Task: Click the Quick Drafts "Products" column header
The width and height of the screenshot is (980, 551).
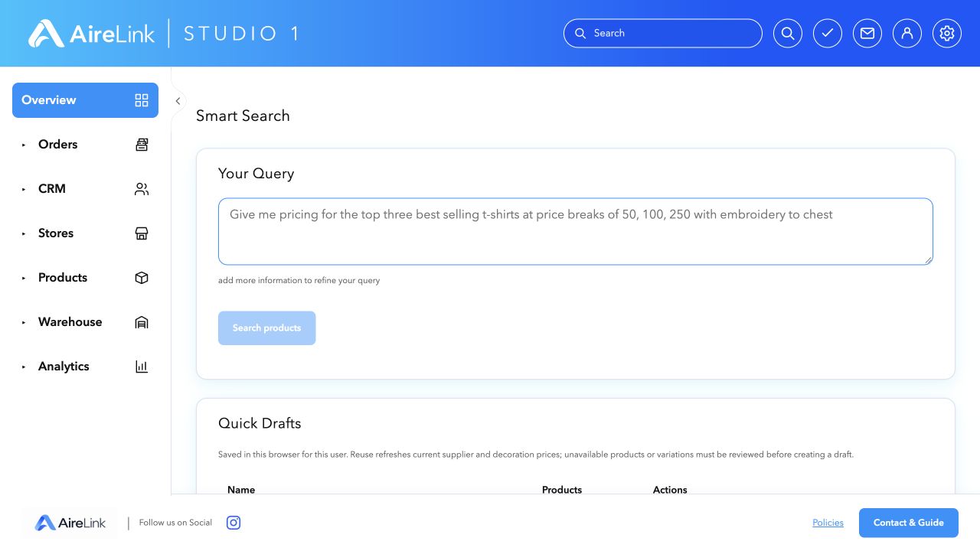Action: tap(562, 490)
